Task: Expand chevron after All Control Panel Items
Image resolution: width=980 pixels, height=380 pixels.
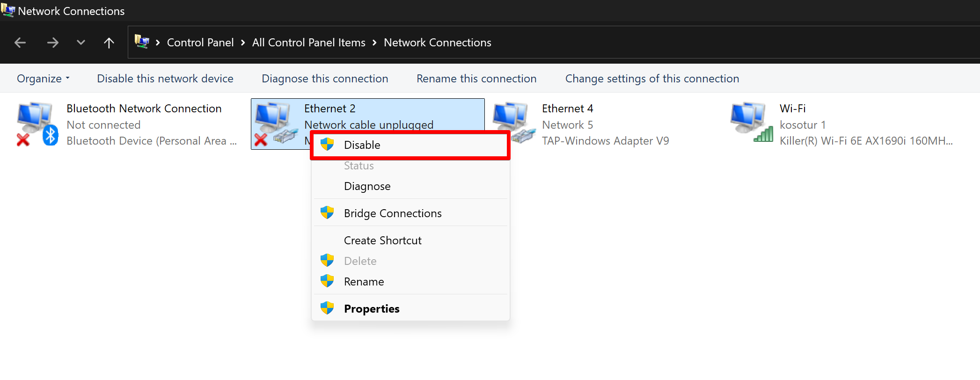Action: pyautogui.click(x=374, y=43)
